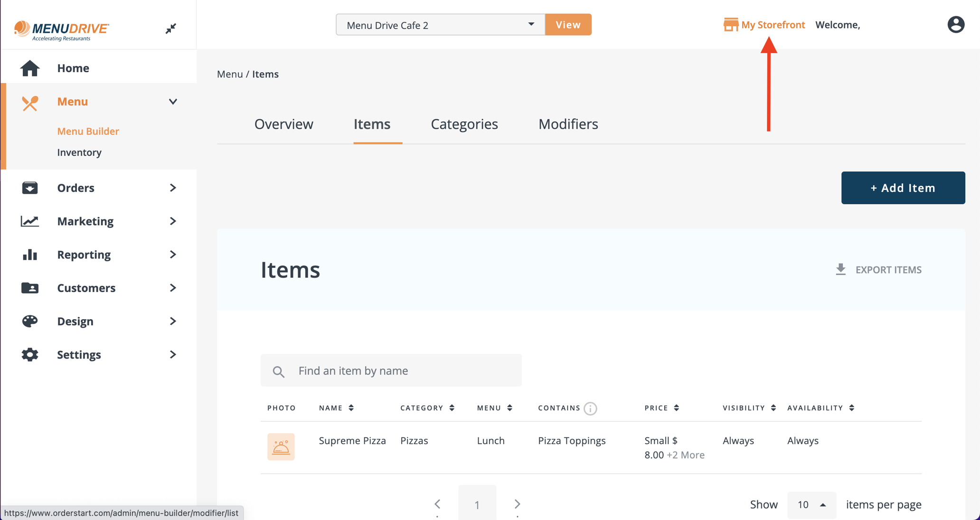Expand the Design section chevron
Viewport: 980px width, 520px height.
173,321
